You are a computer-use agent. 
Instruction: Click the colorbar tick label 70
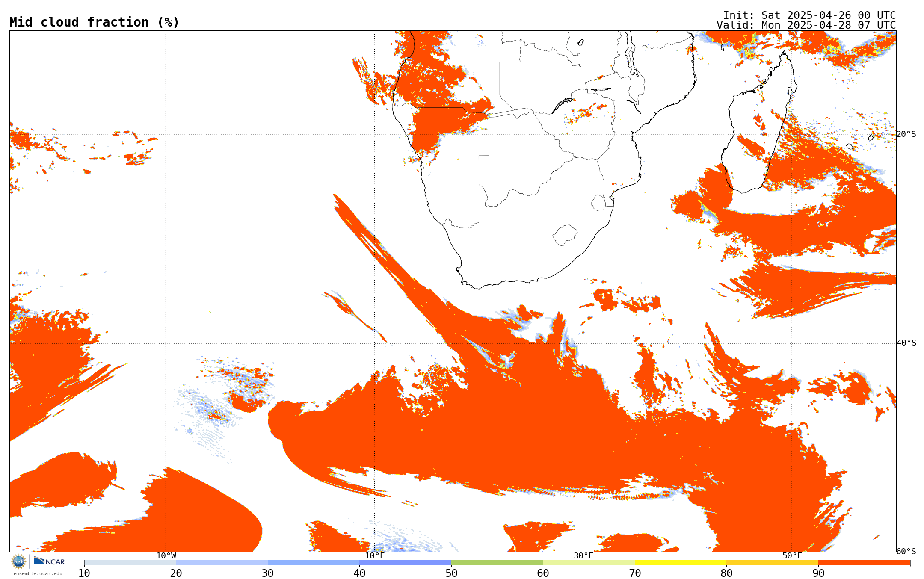pos(635,573)
